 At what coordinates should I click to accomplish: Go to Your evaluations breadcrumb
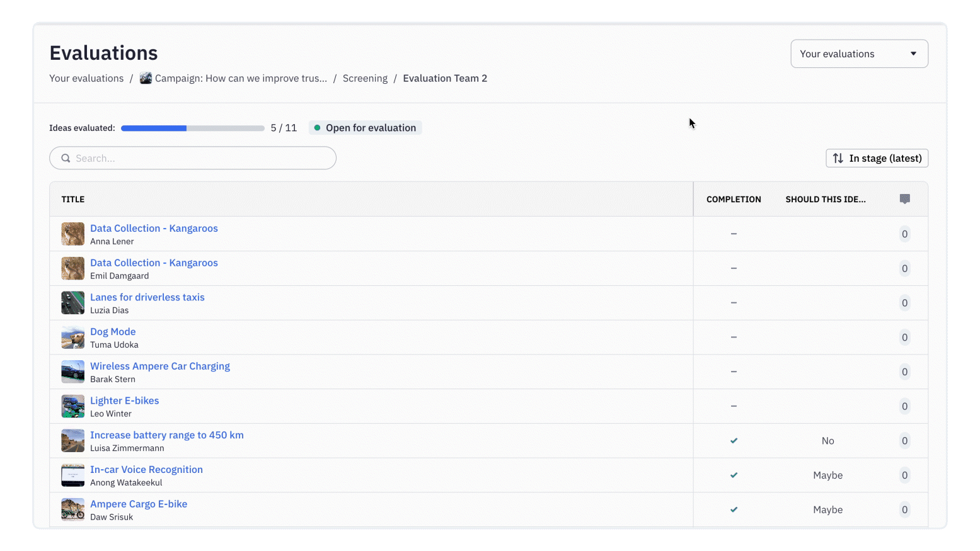[86, 78]
